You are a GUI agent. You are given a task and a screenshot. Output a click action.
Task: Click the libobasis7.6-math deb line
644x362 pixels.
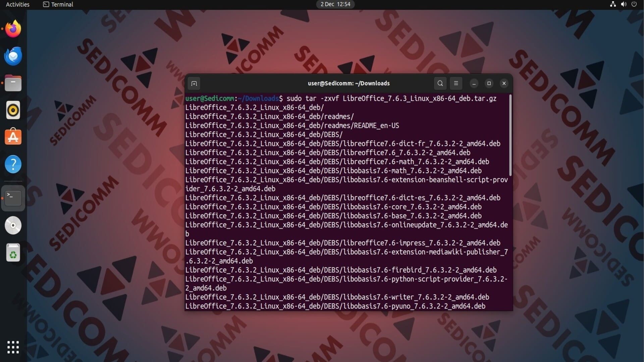333,171
